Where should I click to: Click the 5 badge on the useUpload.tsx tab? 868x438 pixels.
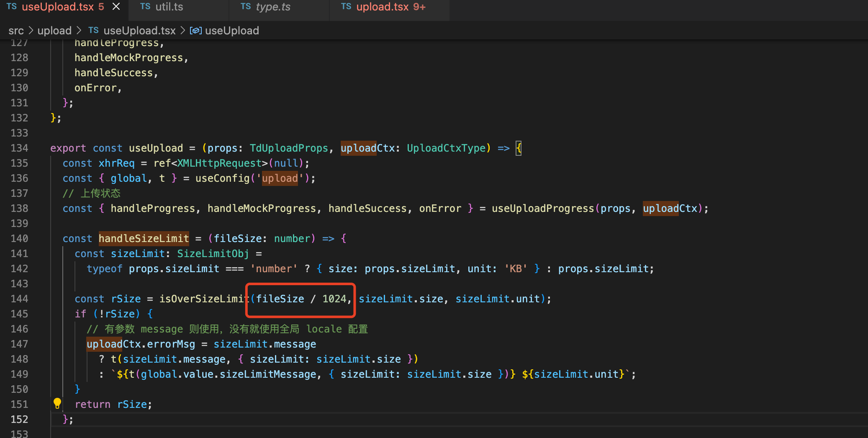point(100,6)
